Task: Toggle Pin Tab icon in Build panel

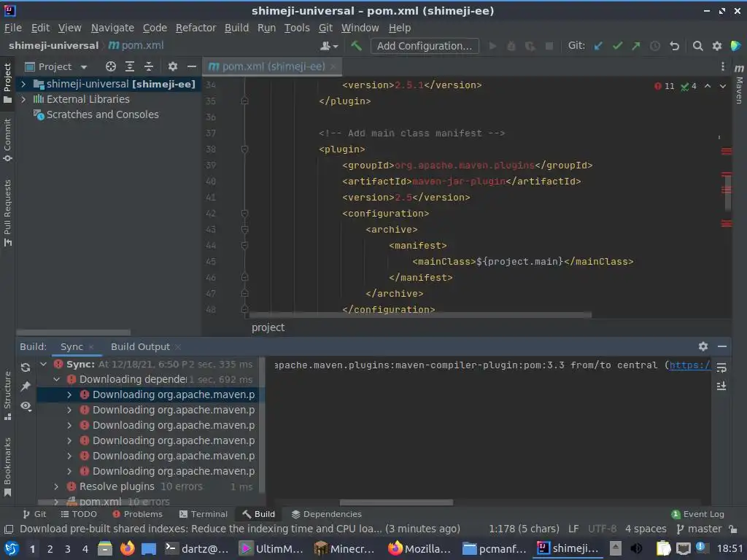Action: [x=26, y=386]
